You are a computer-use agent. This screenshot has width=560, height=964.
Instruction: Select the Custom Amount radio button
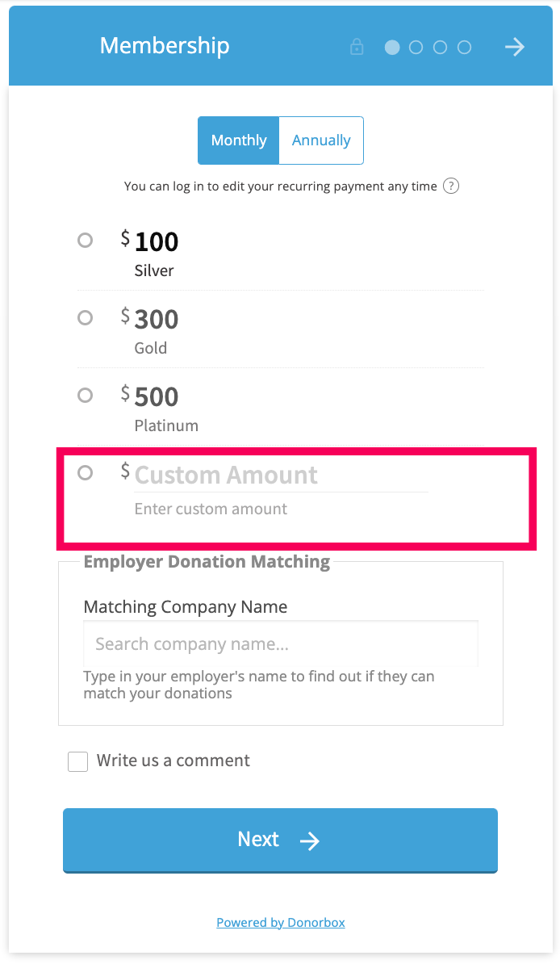point(86,472)
